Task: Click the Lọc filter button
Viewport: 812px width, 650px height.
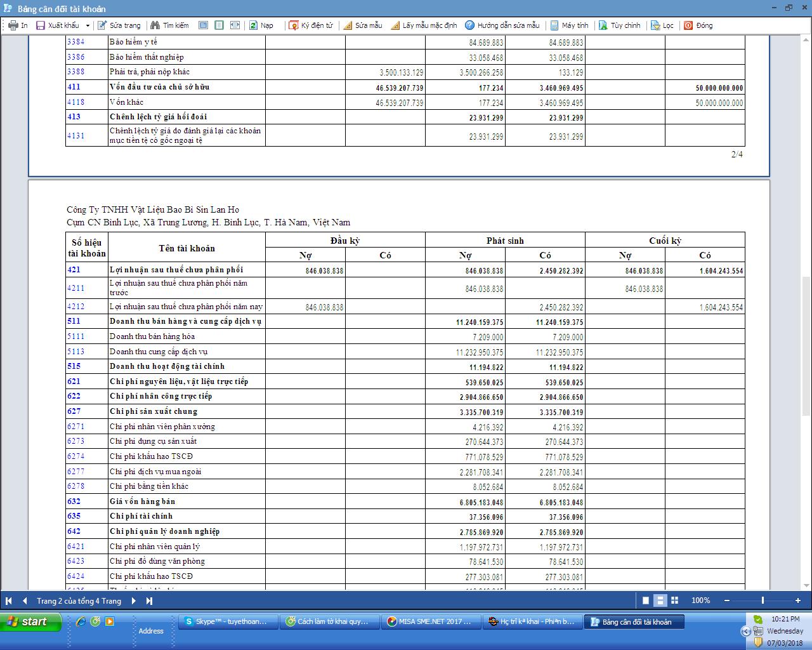Action: (x=662, y=25)
